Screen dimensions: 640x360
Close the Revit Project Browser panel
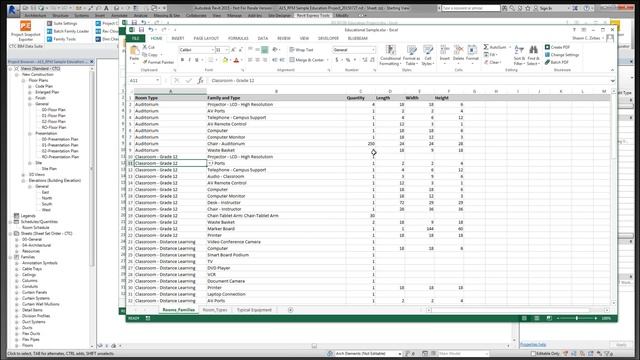[91, 62]
